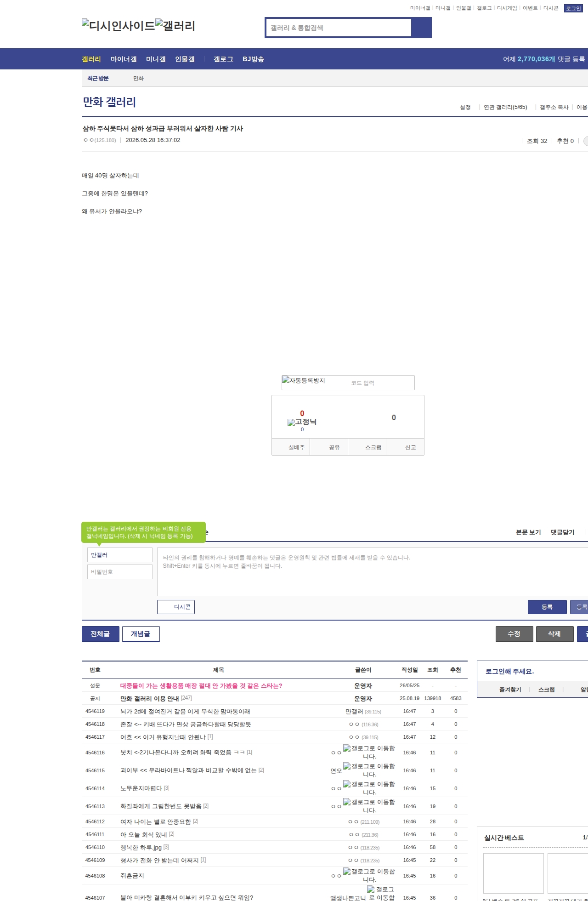The height and width of the screenshot is (901, 588).
Task: Click the 코드 입력 captcha input
Action: (380, 383)
